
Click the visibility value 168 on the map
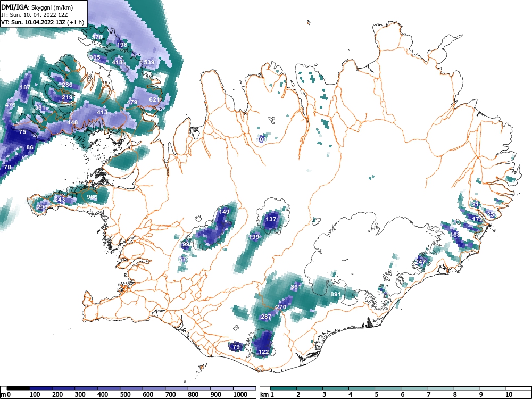[x=455, y=235]
